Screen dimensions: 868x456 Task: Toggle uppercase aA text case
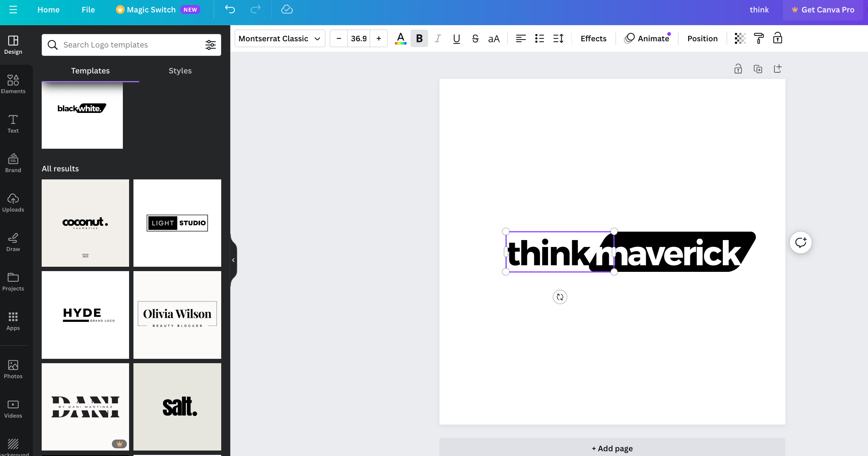(494, 38)
